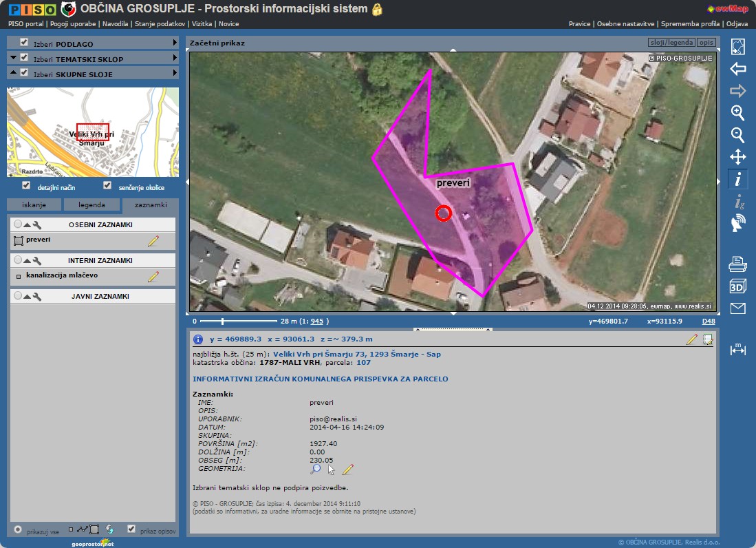Switch to the 'iskanje' tab
Screen dimensions: 756x548
click(x=34, y=204)
